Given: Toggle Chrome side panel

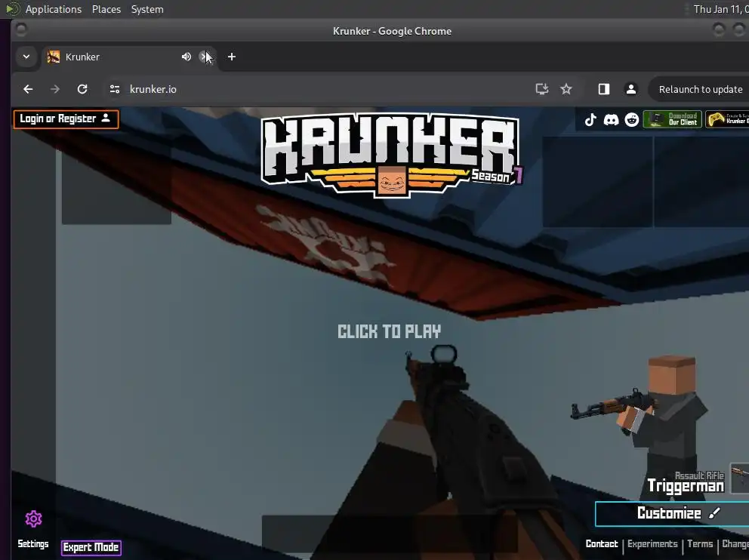Looking at the screenshot, I should (604, 89).
